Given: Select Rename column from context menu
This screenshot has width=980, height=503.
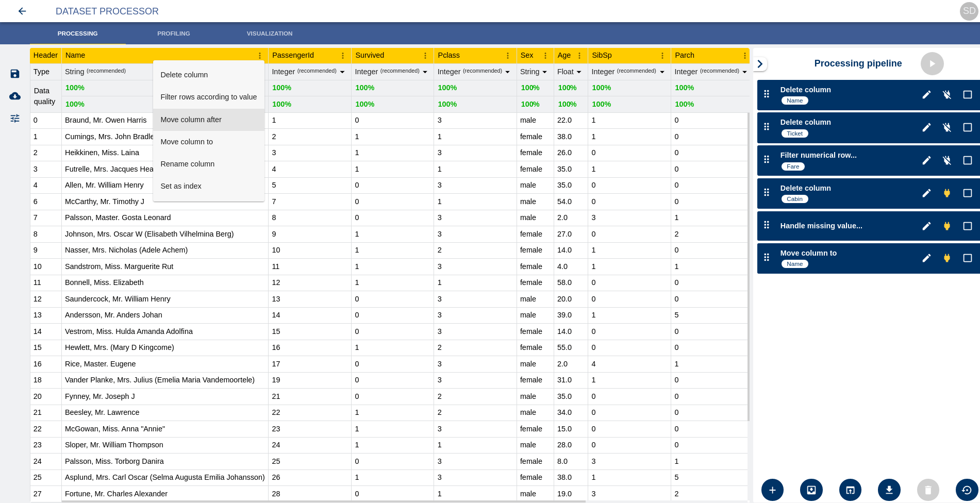Looking at the screenshot, I should [x=188, y=164].
